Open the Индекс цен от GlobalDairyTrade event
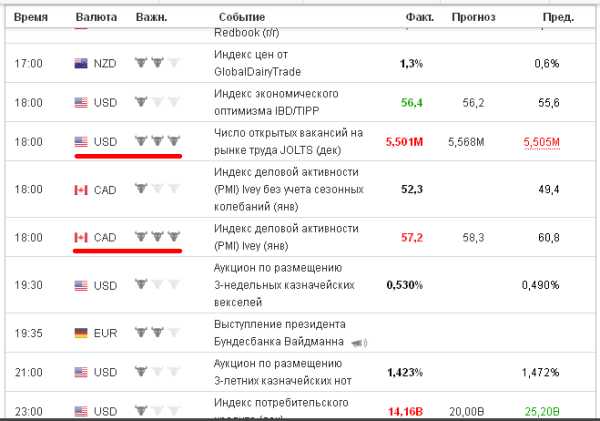 [258, 63]
